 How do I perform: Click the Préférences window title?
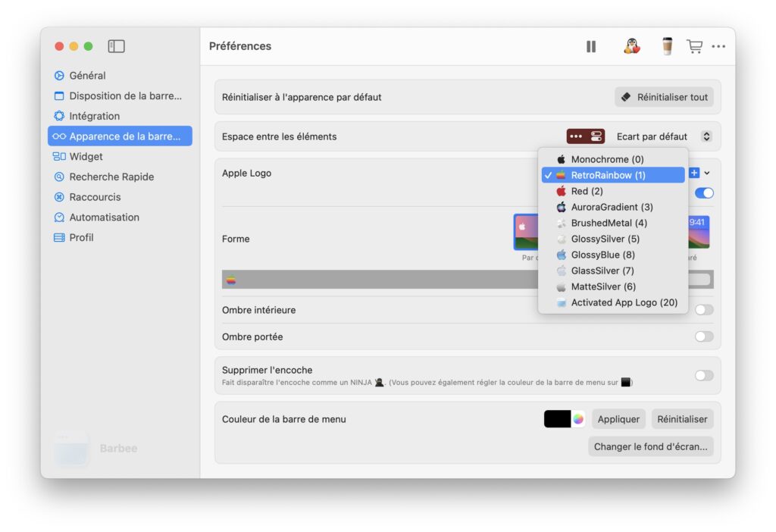click(240, 46)
